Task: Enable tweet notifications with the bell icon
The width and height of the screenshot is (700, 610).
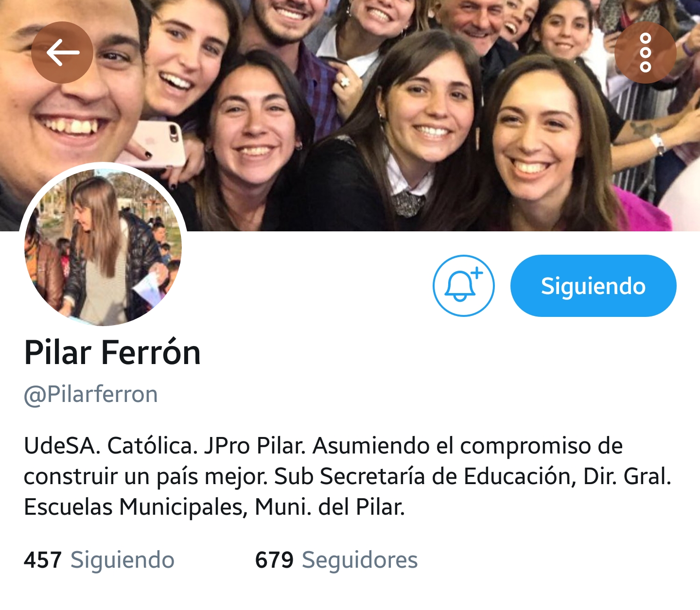Action: coord(464,286)
